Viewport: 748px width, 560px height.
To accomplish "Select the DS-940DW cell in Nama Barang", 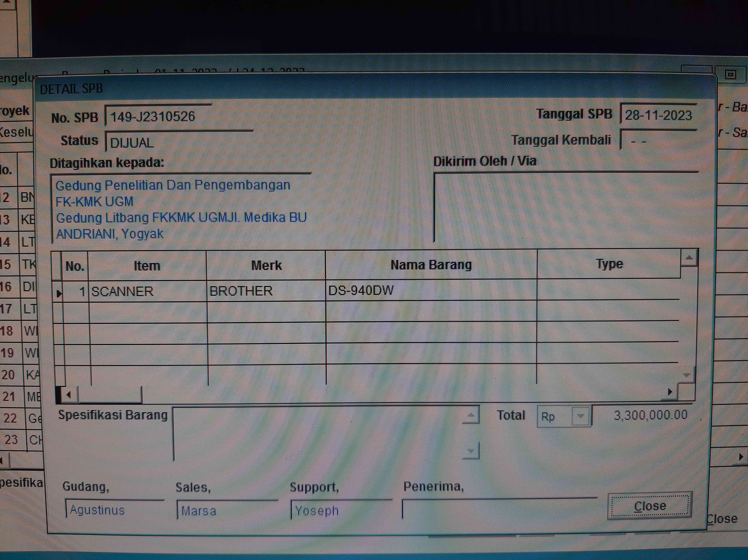I will coord(431,290).
